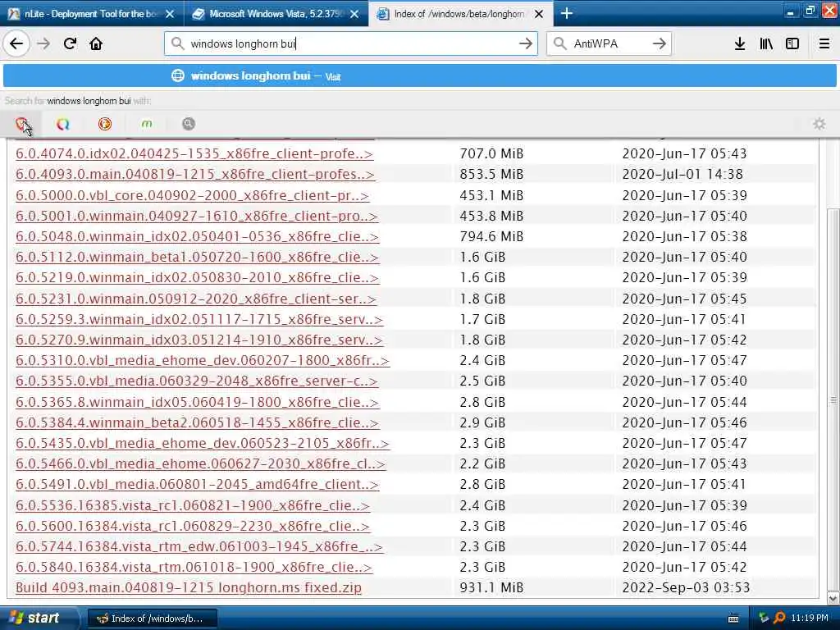The height and width of the screenshot is (630, 840).
Task: Search with the first red search engine icon
Action: [x=21, y=124]
